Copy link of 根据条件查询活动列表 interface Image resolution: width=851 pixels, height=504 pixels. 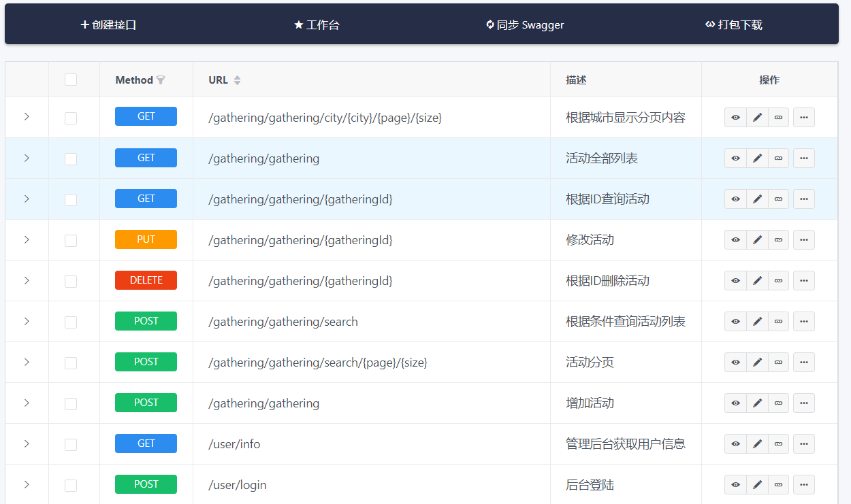(778, 321)
